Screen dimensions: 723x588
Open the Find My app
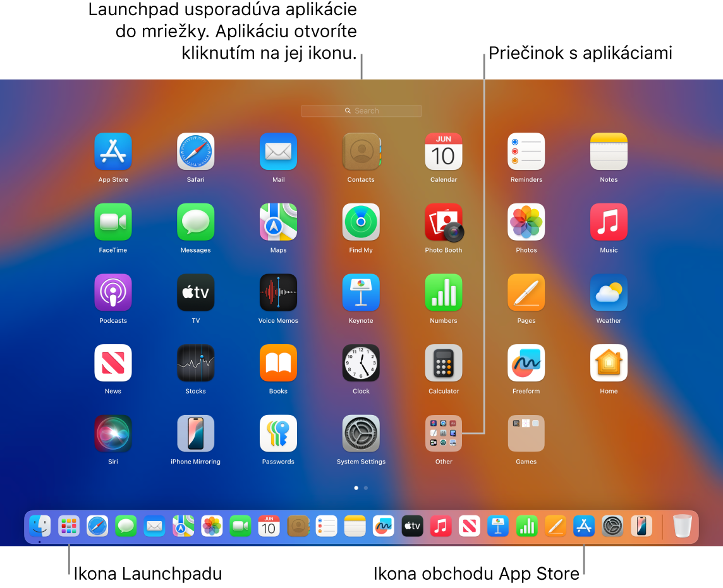tap(361, 222)
